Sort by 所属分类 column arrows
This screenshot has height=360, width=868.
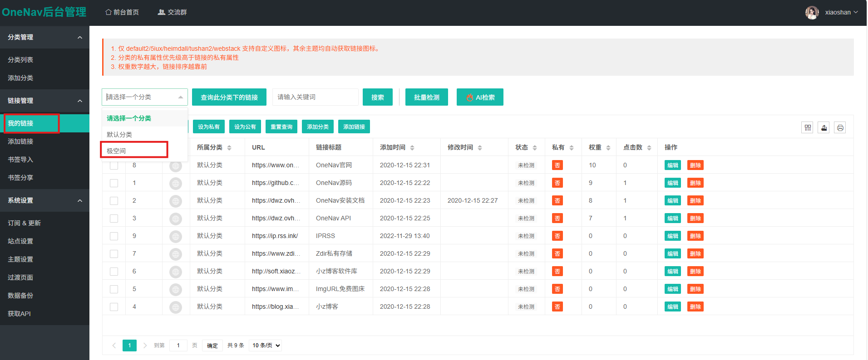(229, 148)
